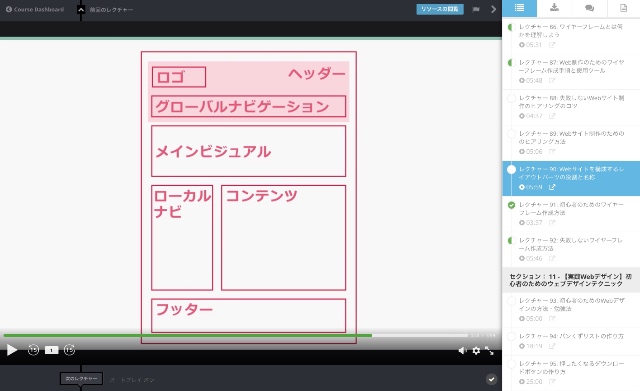Expand the previous lecture chevron in header
640x391 pixels.
(81, 10)
